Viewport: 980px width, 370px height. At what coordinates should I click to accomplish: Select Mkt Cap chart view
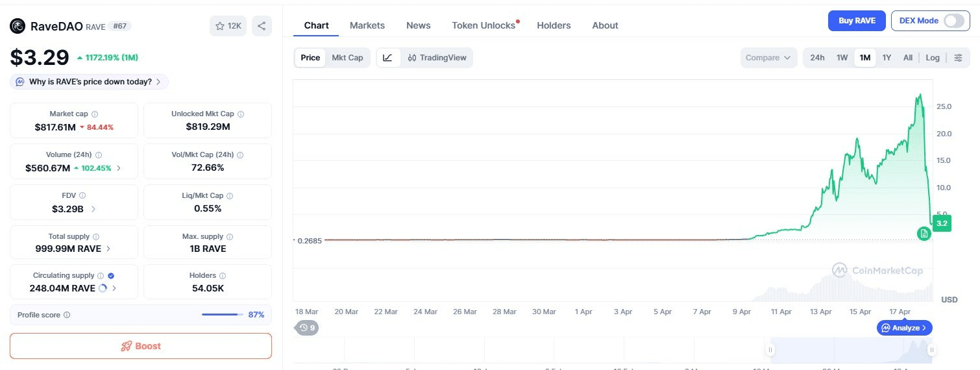click(347, 58)
